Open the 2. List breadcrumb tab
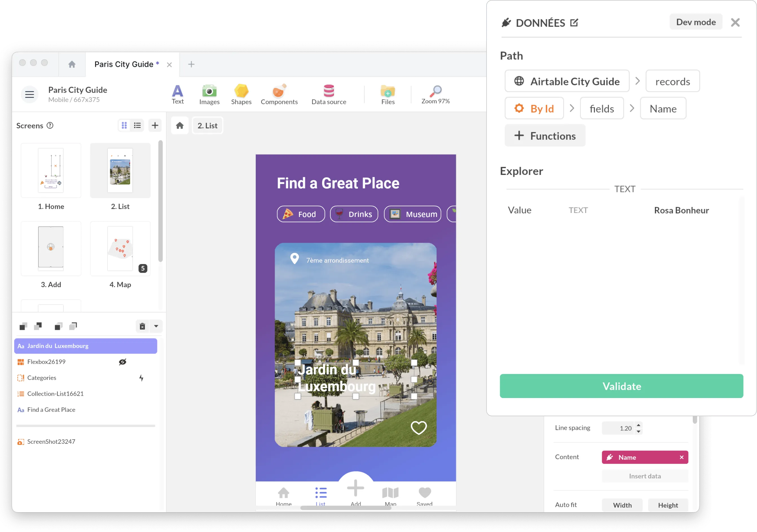This screenshot has height=532, width=757. pyautogui.click(x=207, y=125)
